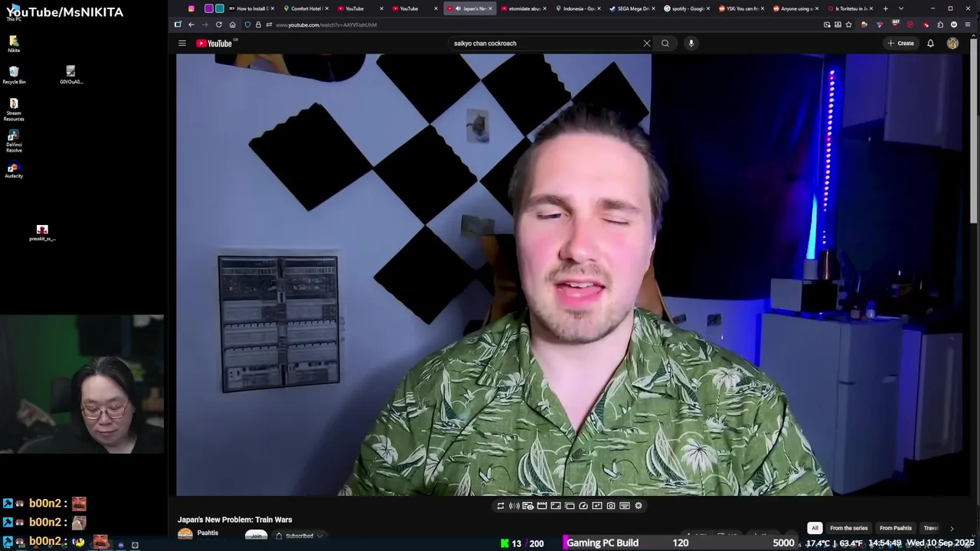Select the 'From the series' chip
The image size is (980, 551).
point(849,528)
